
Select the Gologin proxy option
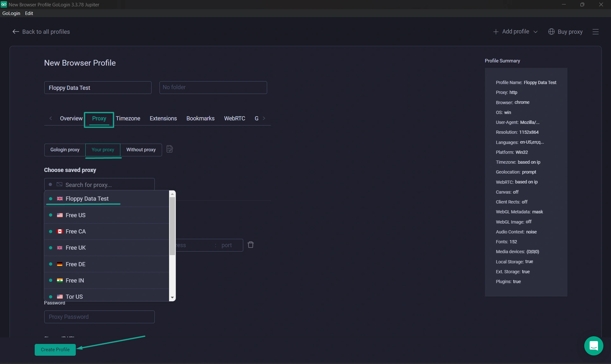[65, 150]
